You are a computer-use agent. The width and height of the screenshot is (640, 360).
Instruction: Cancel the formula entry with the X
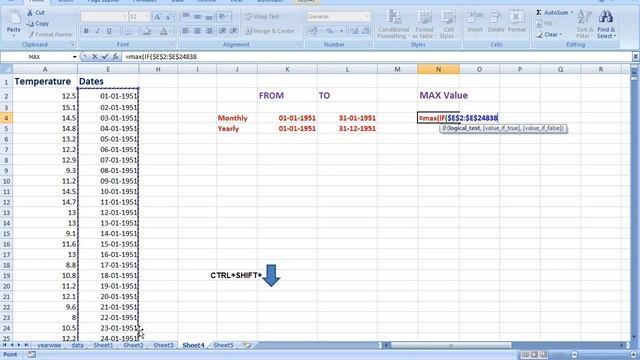pos(95,57)
